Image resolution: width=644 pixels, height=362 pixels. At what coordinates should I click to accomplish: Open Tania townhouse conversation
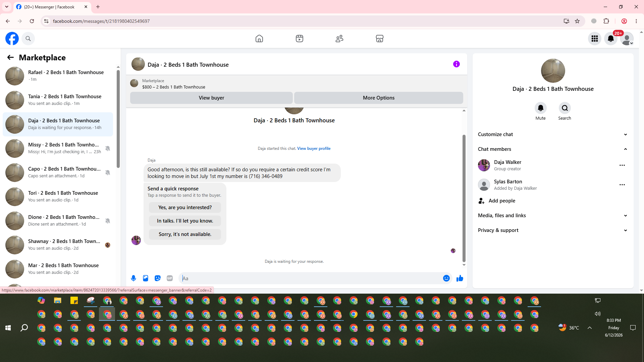click(58, 100)
